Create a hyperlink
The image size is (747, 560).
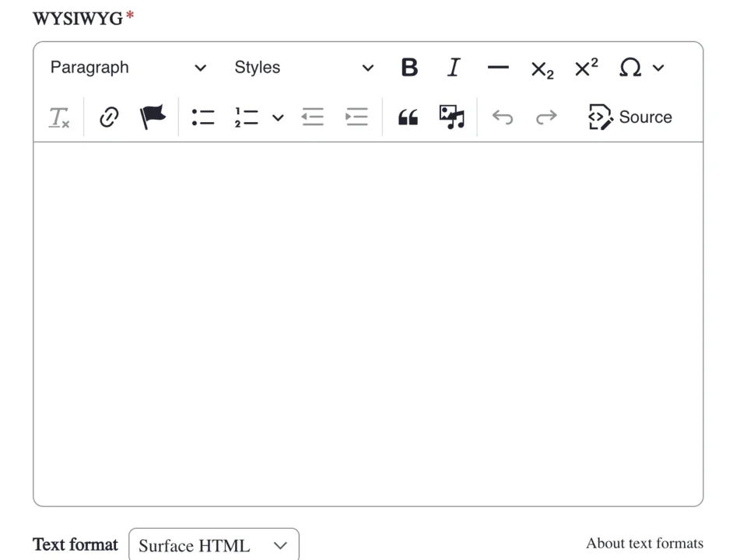(x=108, y=117)
